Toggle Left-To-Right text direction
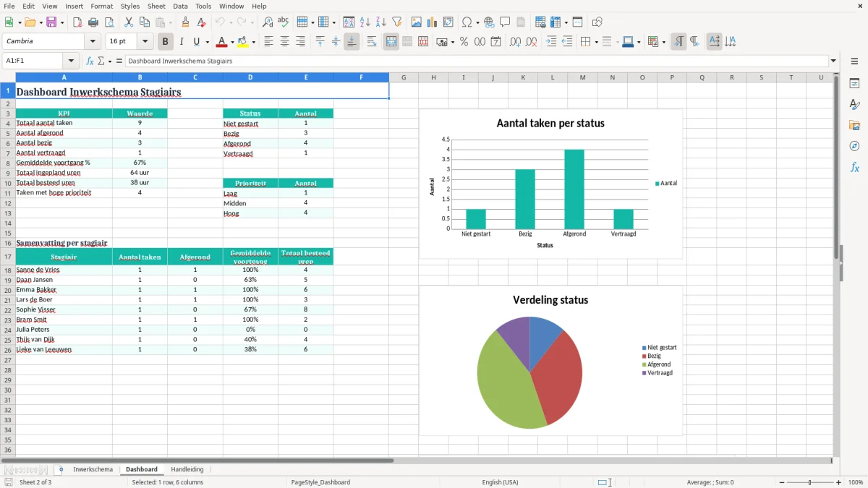 [678, 42]
